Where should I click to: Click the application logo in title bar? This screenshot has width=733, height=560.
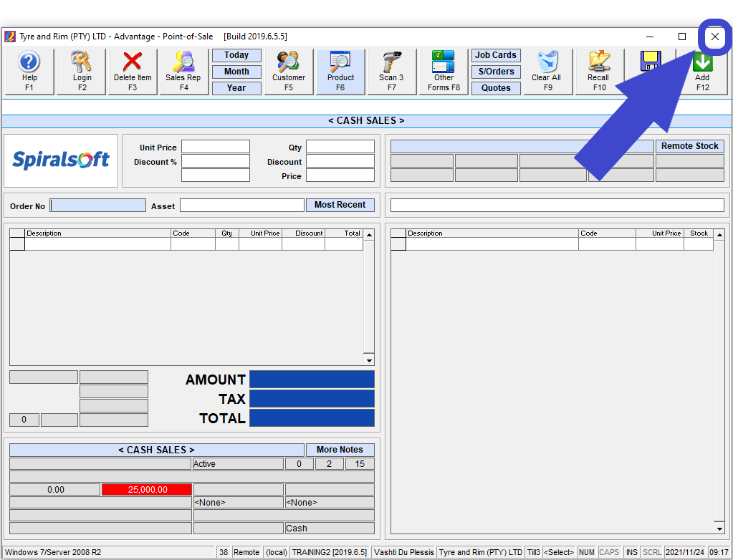pyautogui.click(x=10, y=37)
